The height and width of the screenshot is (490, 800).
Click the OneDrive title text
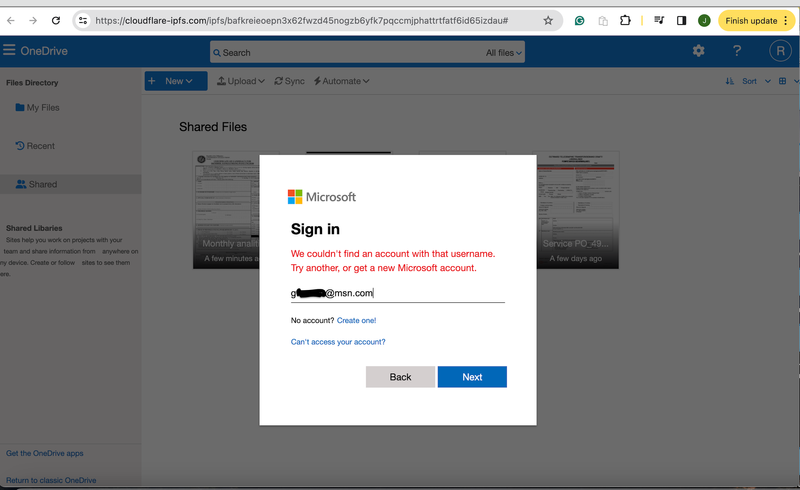(x=44, y=51)
